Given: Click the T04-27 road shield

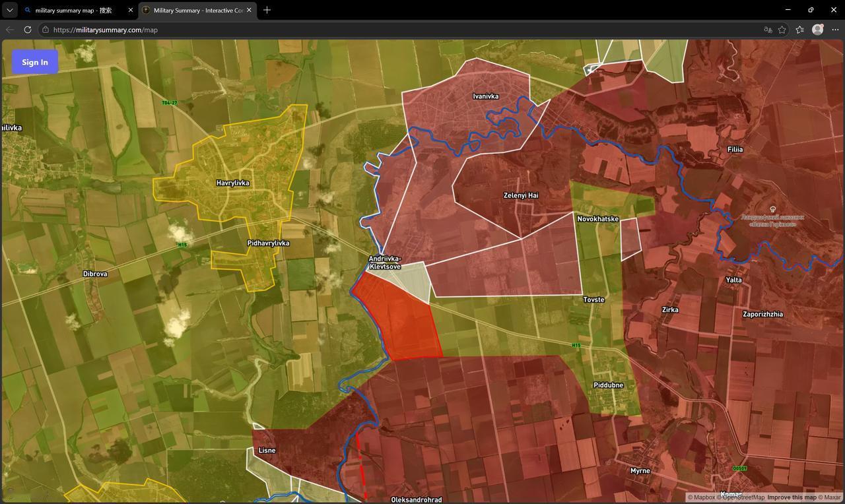Looking at the screenshot, I should [x=170, y=103].
